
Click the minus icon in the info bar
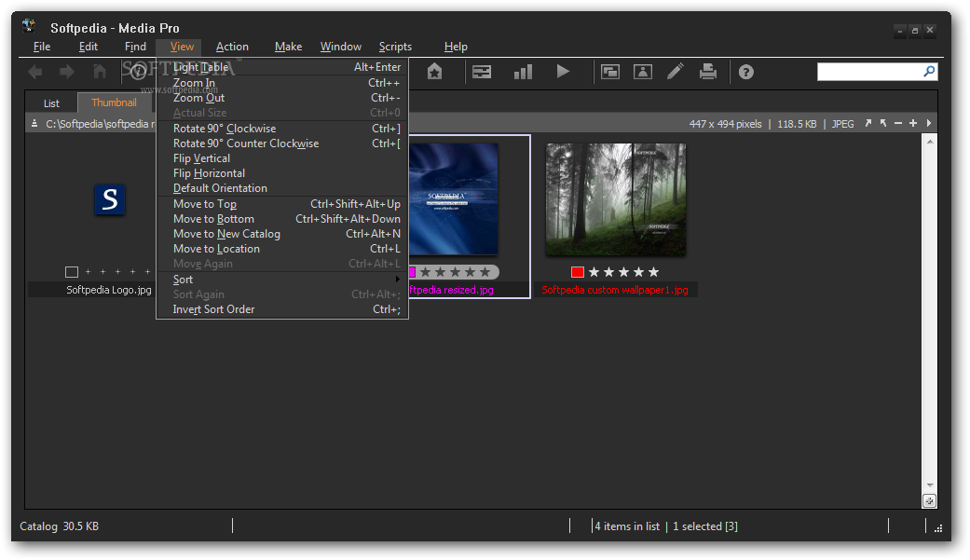point(898,123)
